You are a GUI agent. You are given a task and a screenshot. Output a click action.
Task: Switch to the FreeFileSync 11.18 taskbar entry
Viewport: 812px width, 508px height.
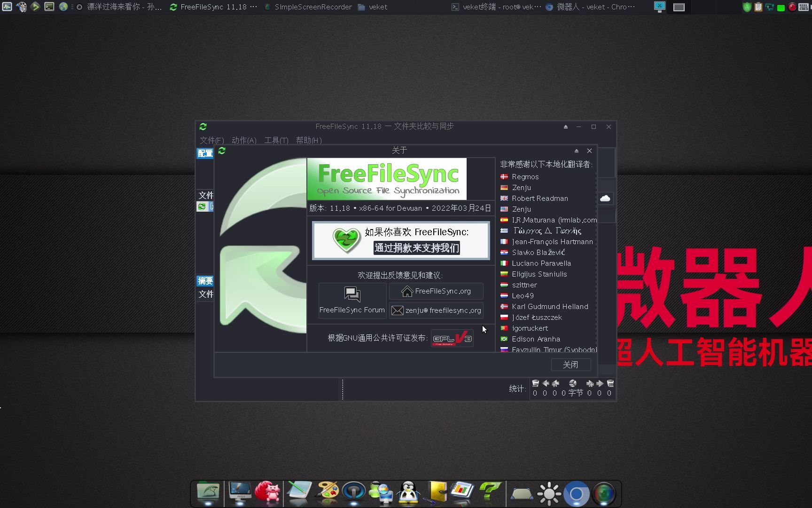(214, 7)
